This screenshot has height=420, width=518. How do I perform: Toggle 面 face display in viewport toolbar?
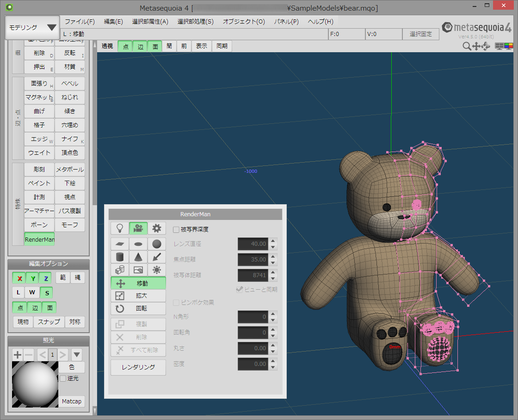pyautogui.click(x=155, y=47)
